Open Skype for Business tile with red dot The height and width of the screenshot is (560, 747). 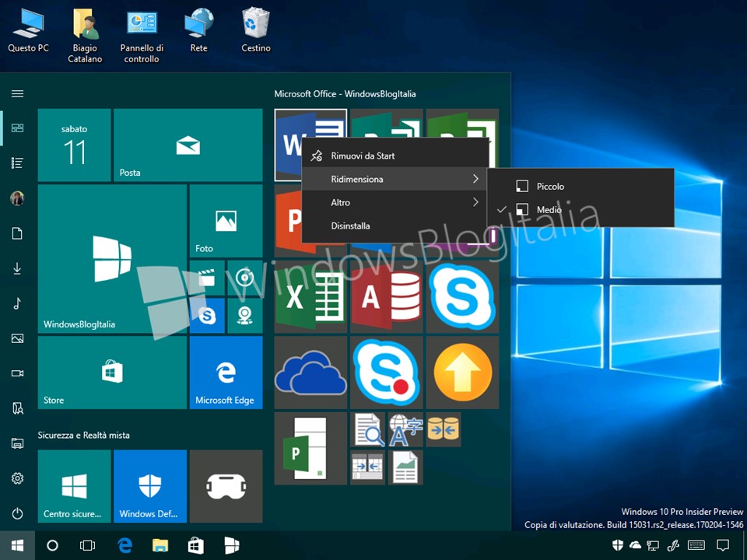(387, 373)
